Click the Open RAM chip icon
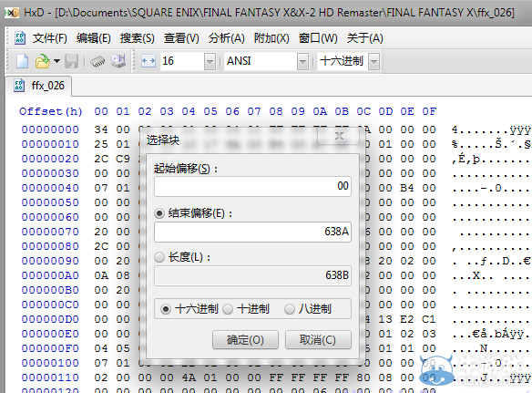Image resolution: width=532 pixels, height=393 pixels. (x=97, y=61)
